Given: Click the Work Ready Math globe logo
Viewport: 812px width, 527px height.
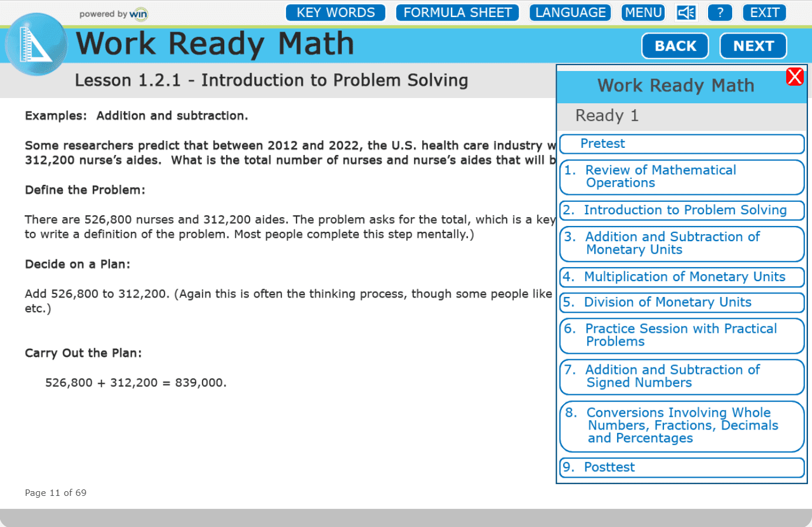Looking at the screenshot, I should (x=36, y=44).
